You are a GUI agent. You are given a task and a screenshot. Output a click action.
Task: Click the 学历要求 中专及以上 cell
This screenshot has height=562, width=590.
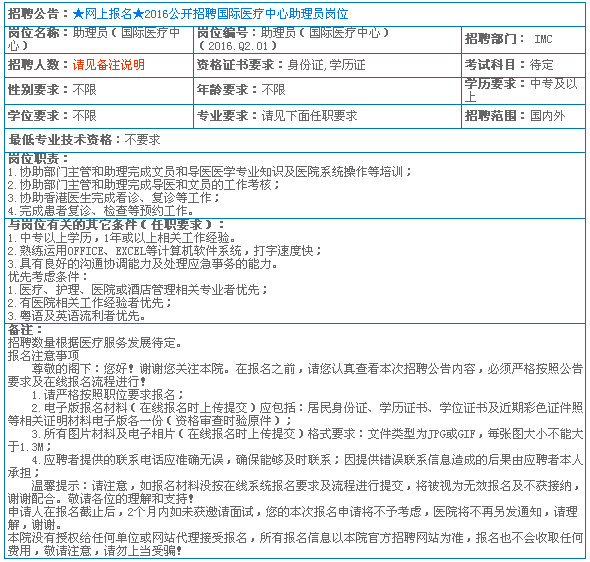(523, 91)
